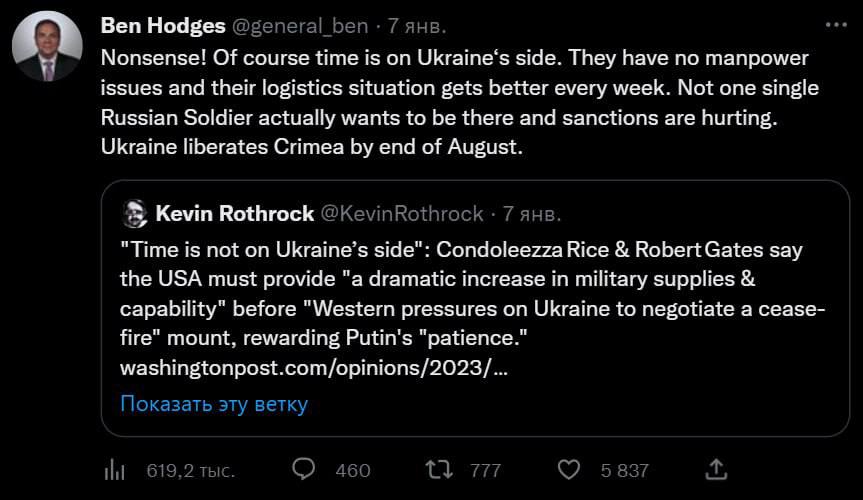Click the 777 retweets count
The height and width of the screenshot is (500, 863).
[485, 470]
